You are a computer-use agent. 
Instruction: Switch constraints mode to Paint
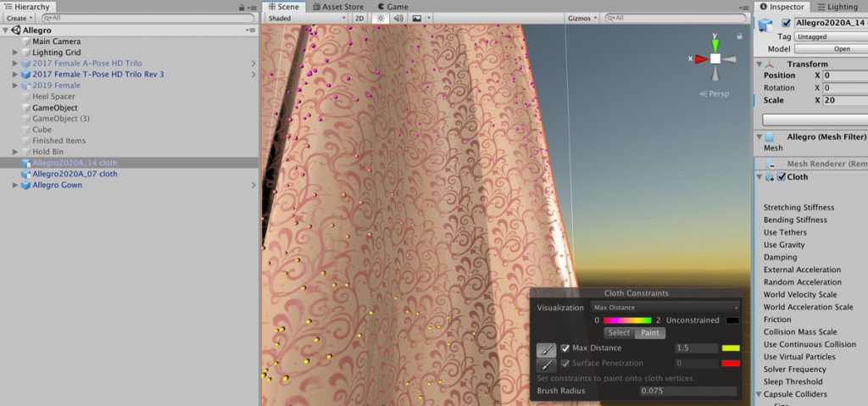(x=650, y=333)
